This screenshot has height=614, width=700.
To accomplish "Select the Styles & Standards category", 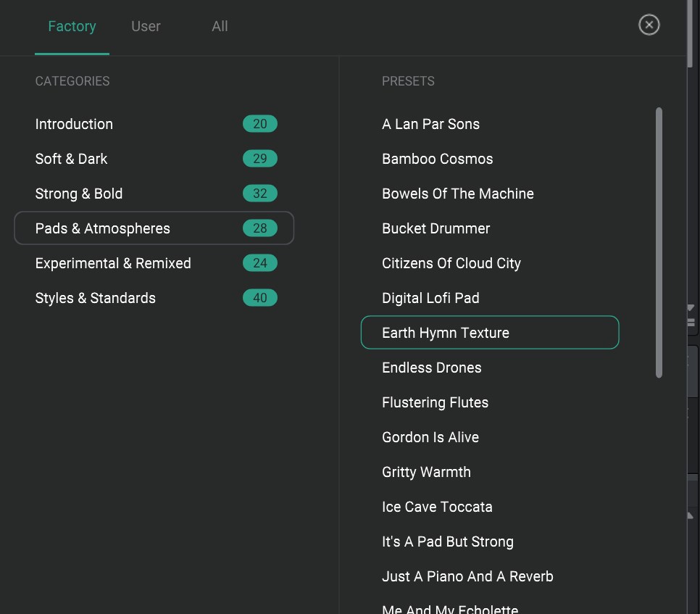I will (96, 298).
